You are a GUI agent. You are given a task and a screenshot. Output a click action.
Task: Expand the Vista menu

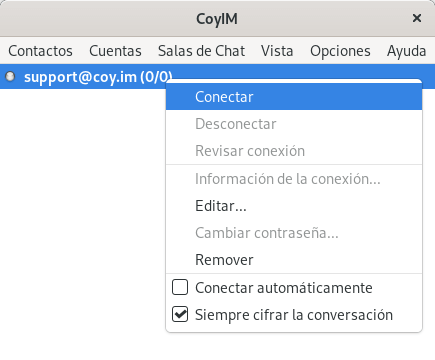pos(277,51)
